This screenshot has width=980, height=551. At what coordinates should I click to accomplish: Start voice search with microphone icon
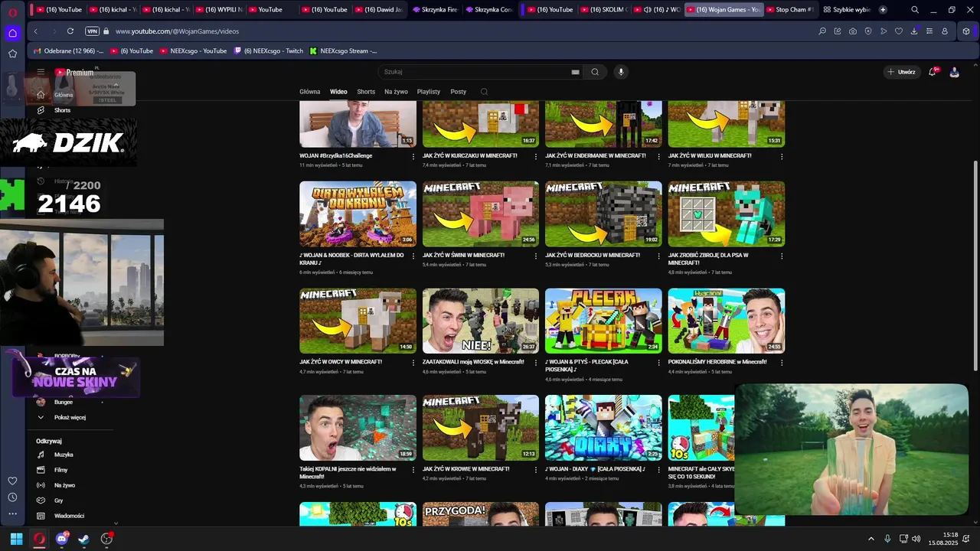pyautogui.click(x=621, y=72)
